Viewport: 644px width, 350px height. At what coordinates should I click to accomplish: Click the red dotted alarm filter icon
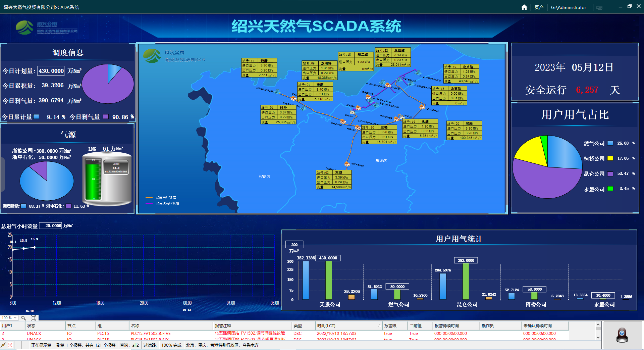click(x=10, y=345)
